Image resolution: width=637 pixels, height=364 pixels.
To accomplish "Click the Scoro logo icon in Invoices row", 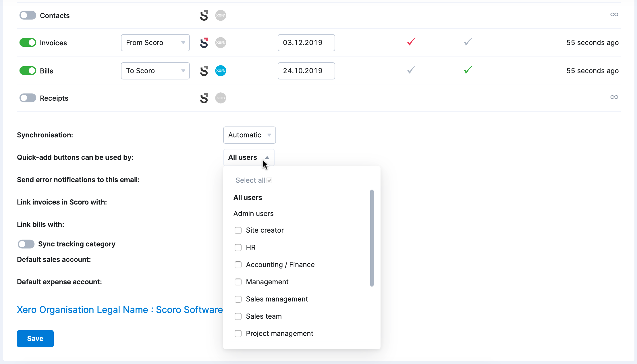I will click(204, 43).
